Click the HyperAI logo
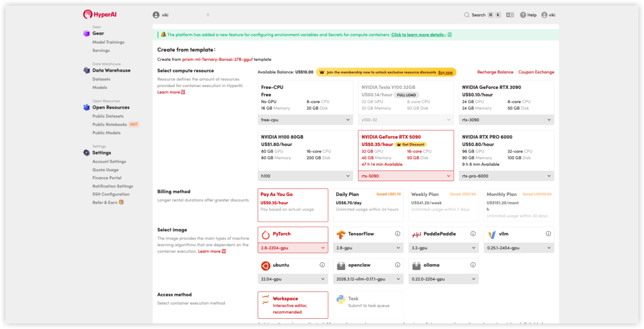Screen dimensions: 644x329 [100, 14]
